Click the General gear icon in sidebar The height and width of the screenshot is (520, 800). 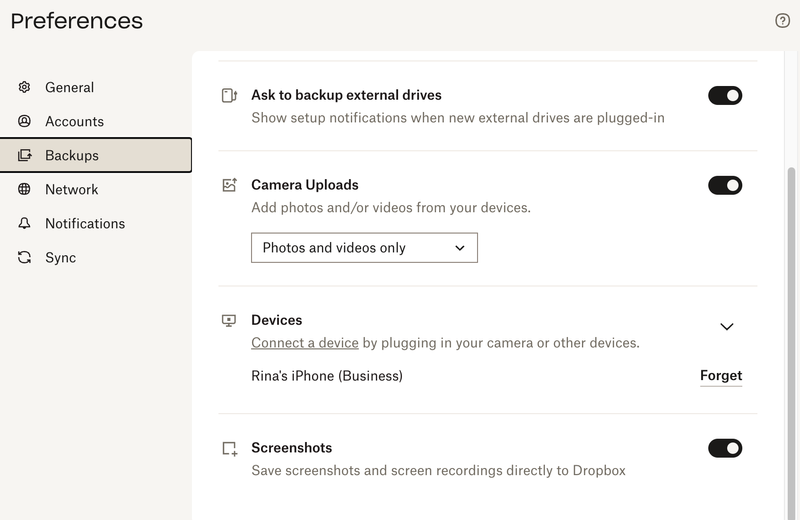click(25, 87)
